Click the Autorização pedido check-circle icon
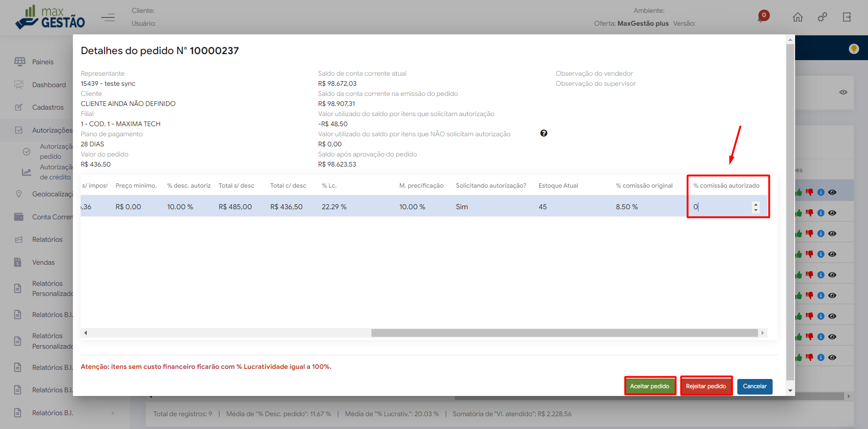The width and height of the screenshot is (868, 429). pos(27,151)
